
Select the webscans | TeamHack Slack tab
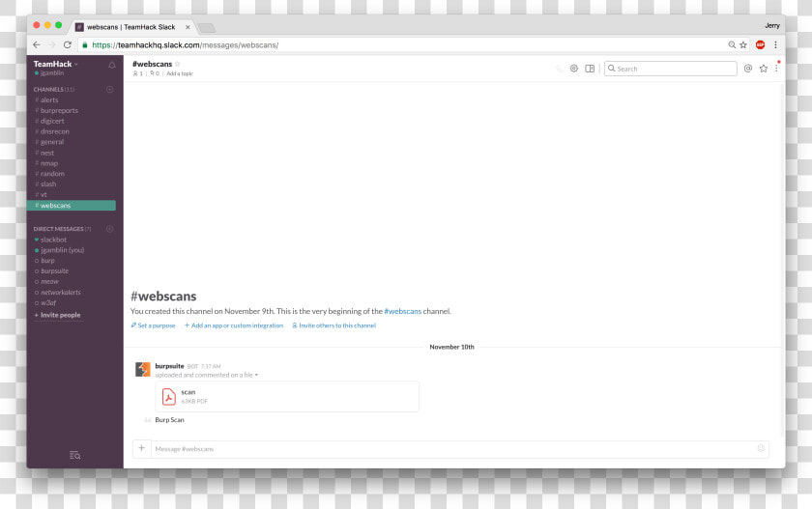130,27
